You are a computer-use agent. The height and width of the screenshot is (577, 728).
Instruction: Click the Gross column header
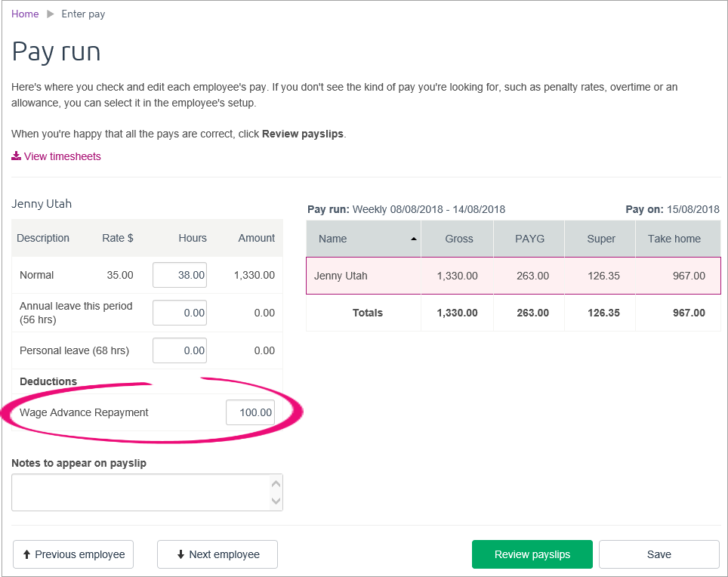click(458, 239)
